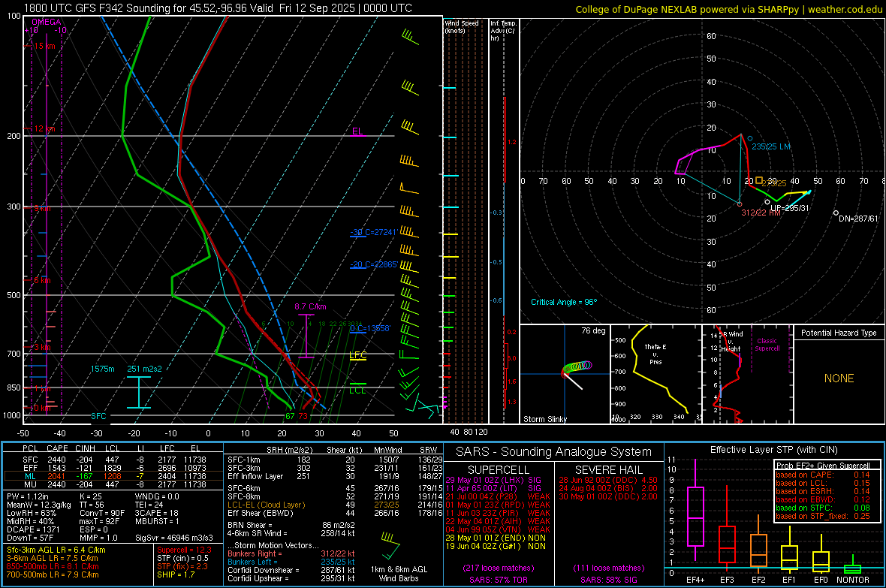Select the highlighted ML parcel row
The height and width of the screenshot is (588, 886).
click(x=113, y=476)
